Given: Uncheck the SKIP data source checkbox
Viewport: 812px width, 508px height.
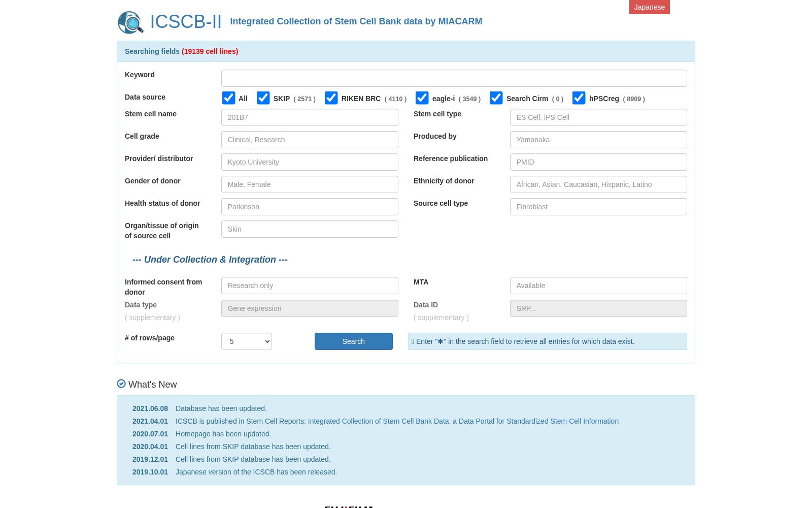Looking at the screenshot, I should [x=263, y=98].
